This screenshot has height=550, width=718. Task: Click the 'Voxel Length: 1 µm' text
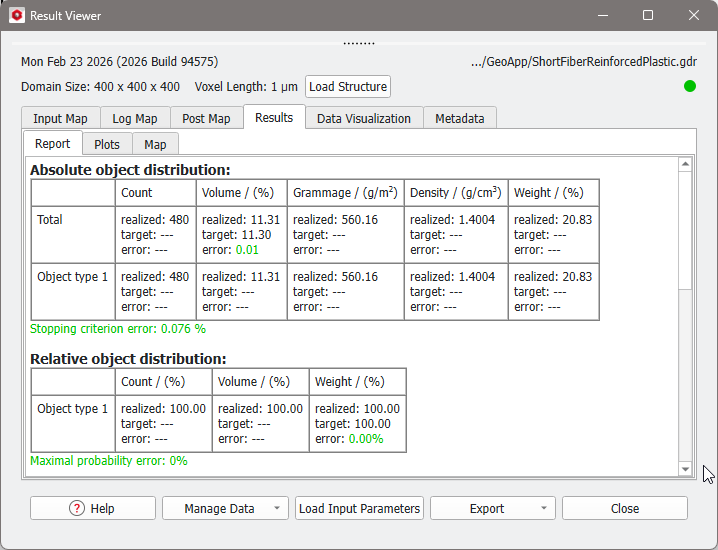pos(246,87)
